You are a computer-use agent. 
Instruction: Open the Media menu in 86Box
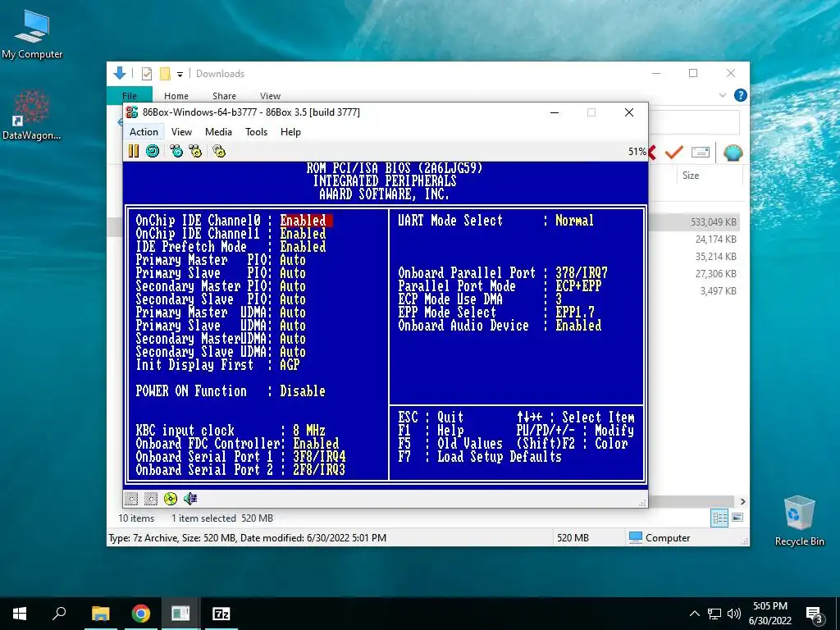[218, 132]
